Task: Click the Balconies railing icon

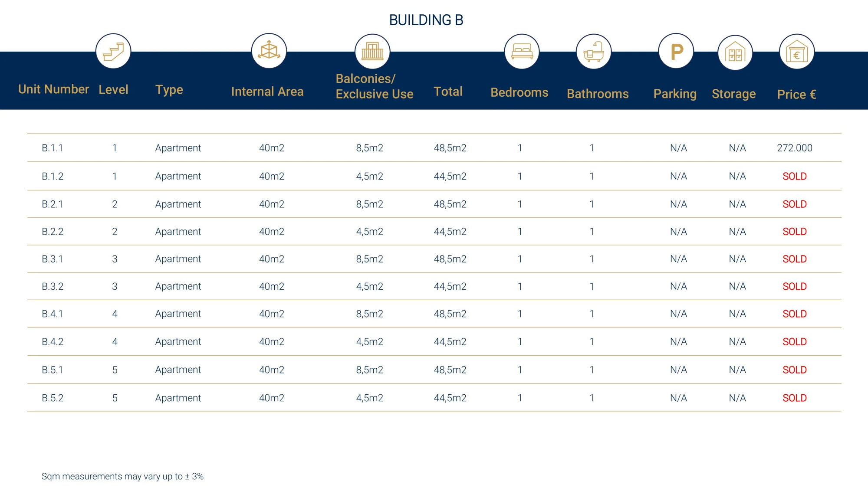Action: click(x=372, y=51)
